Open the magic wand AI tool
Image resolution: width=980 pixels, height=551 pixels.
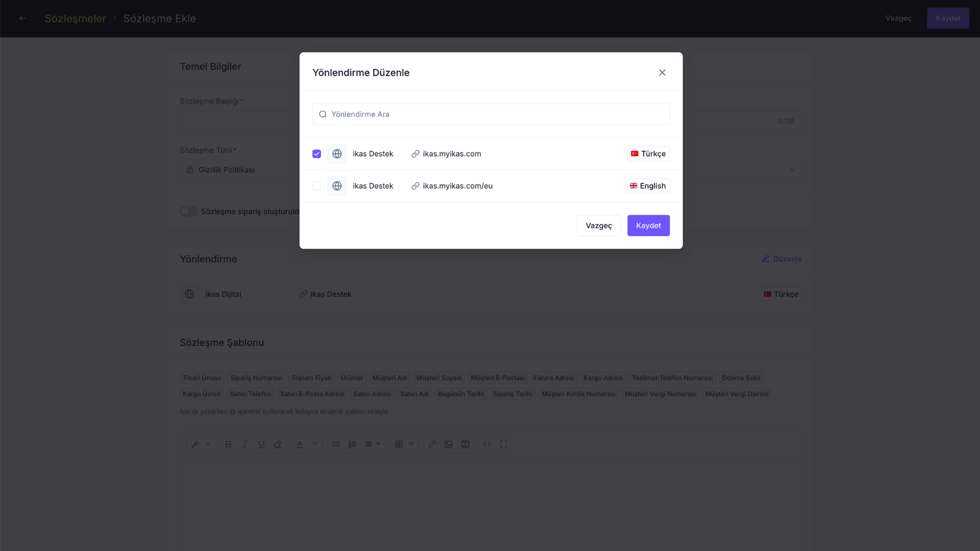pyautogui.click(x=195, y=444)
